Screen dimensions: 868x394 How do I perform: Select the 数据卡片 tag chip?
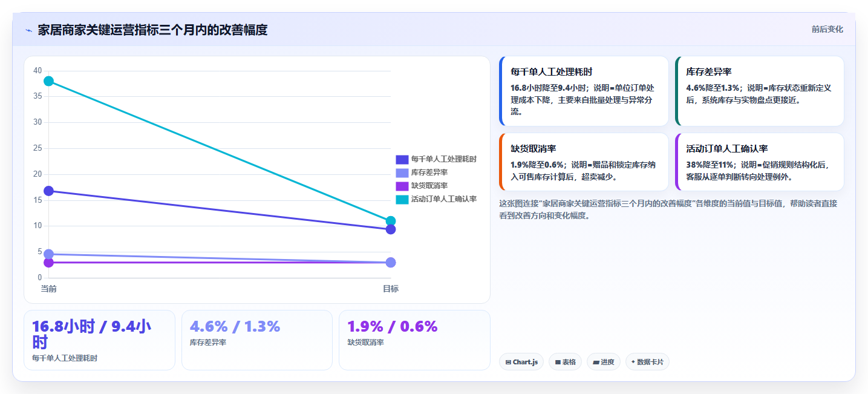pyautogui.click(x=647, y=362)
